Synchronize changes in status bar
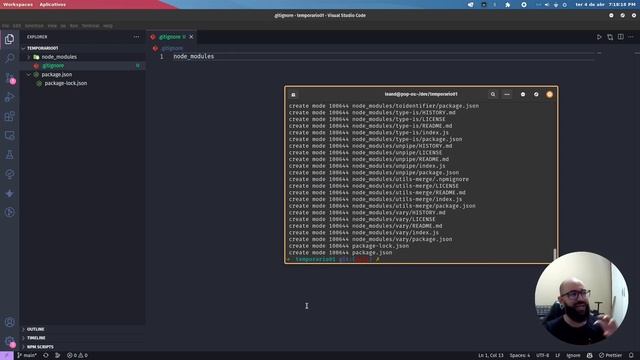The height and width of the screenshot is (360, 640). point(46,356)
